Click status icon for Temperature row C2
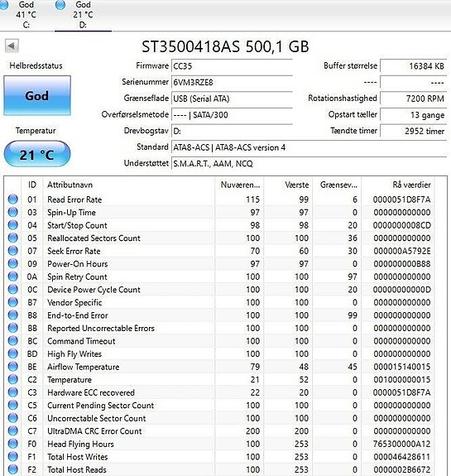This screenshot has width=451, height=476. (x=12, y=379)
